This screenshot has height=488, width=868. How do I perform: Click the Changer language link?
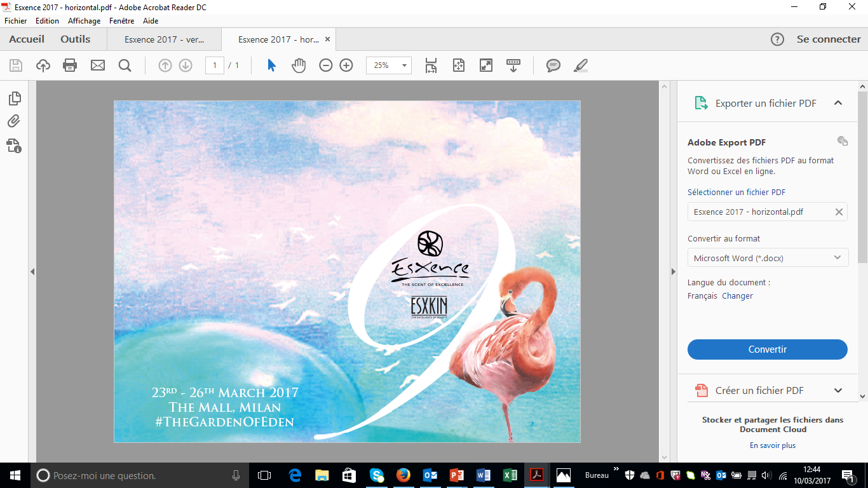[x=737, y=296]
